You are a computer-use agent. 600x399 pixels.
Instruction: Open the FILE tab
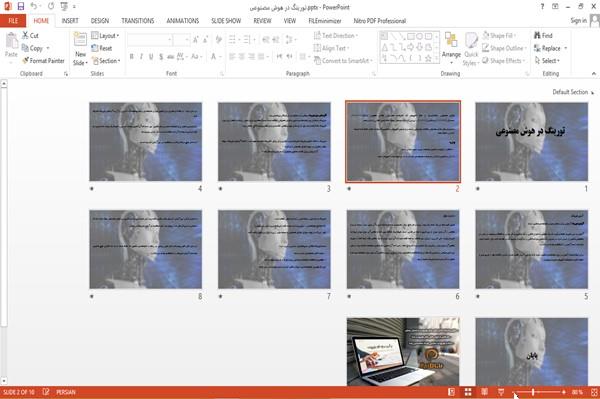click(13, 21)
